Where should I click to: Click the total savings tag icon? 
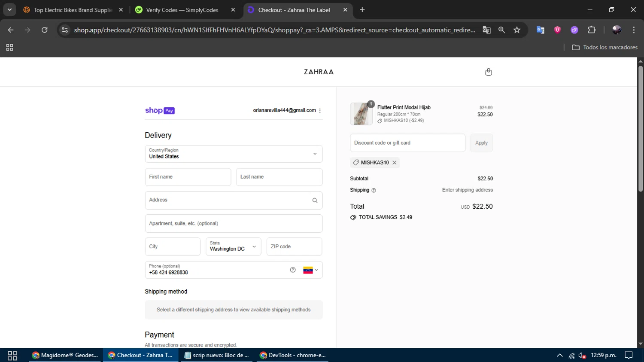353,217
